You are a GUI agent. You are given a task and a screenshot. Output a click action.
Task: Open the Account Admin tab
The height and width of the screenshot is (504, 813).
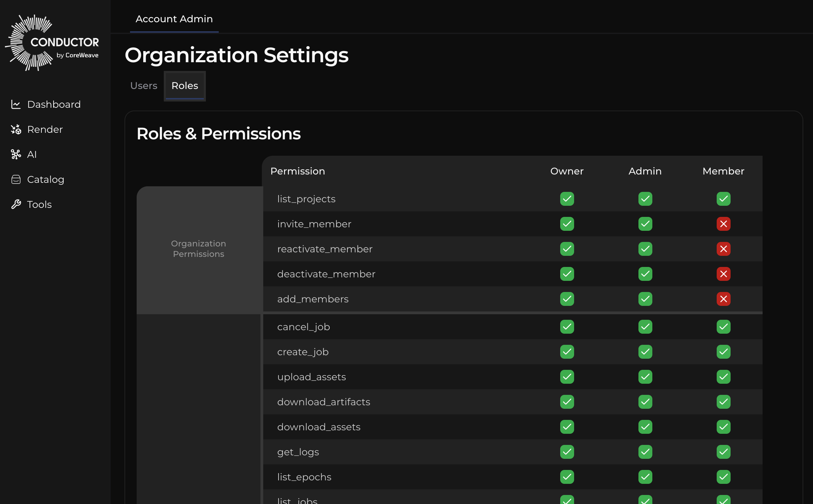tap(174, 19)
